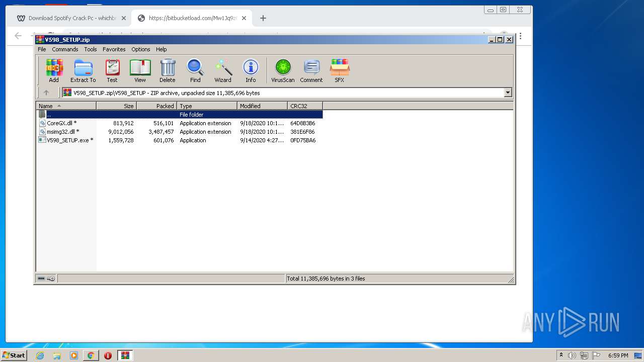
Task: Click the Delete trash icon
Action: pos(168,71)
